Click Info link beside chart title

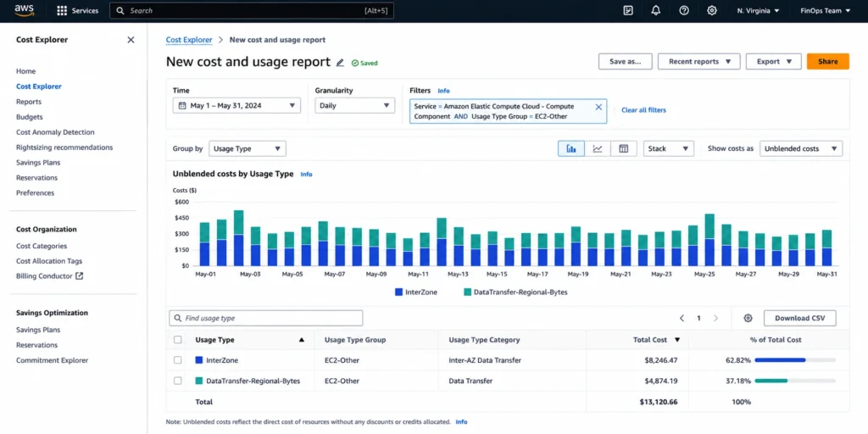[306, 174]
